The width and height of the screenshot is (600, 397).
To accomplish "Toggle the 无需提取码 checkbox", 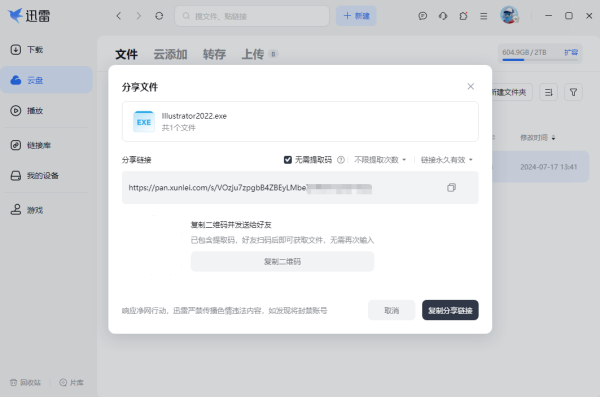I will point(288,160).
